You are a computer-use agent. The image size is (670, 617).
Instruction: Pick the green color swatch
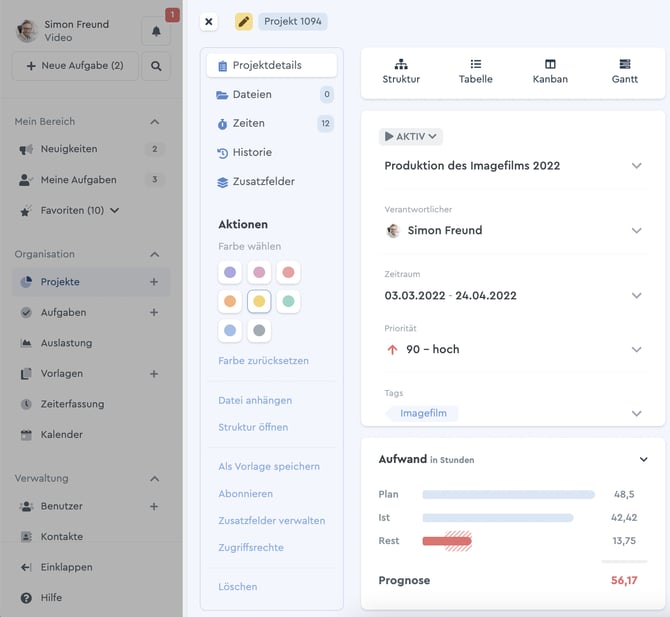coord(288,301)
